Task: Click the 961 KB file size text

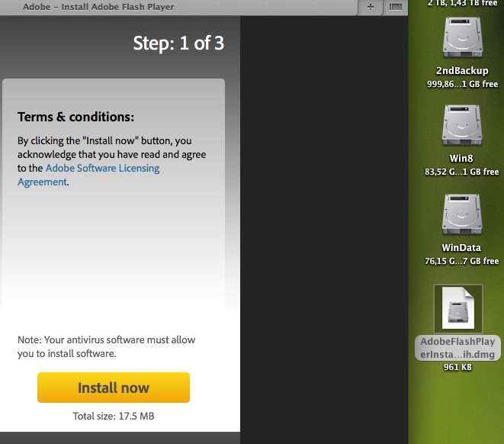Action: (x=457, y=367)
